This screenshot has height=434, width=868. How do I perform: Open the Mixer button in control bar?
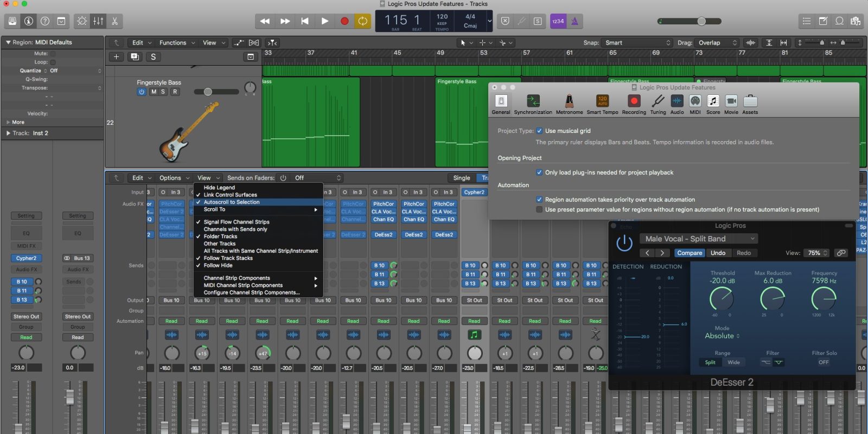pyautogui.click(x=98, y=21)
